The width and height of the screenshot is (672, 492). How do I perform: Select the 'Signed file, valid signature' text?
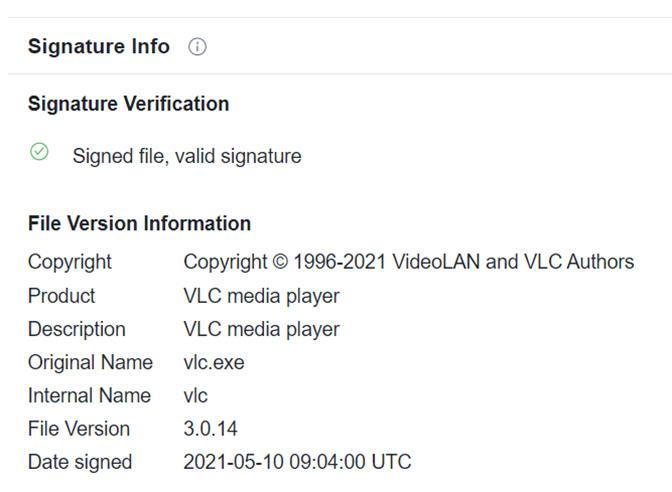click(187, 156)
